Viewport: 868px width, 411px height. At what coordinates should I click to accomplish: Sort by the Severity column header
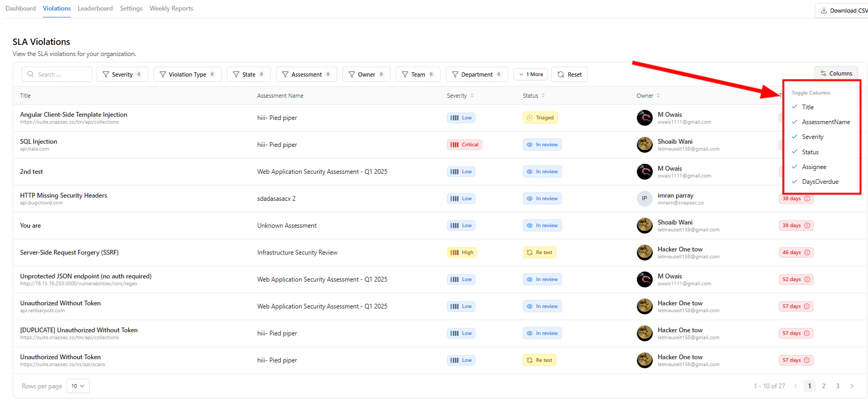point(460,96)
